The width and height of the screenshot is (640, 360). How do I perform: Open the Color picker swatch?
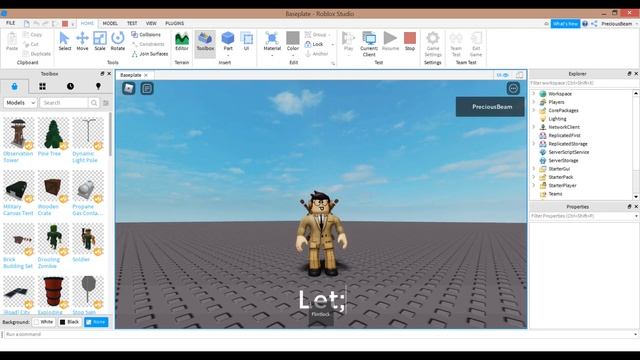293,42
